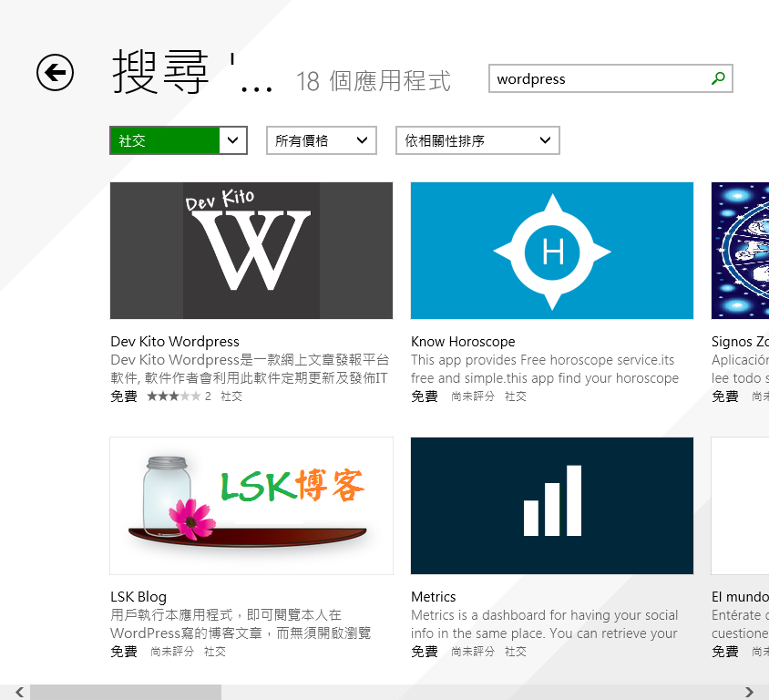Click 免費 price under Dev Kito Wordpress
The width and height of the screenshot is (769, 700).
124,396
